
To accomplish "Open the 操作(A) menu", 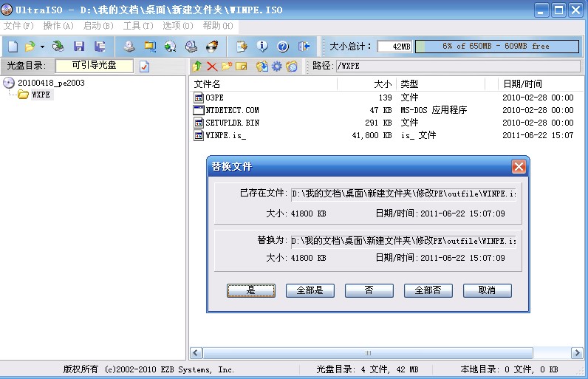I will click(58, 26).
